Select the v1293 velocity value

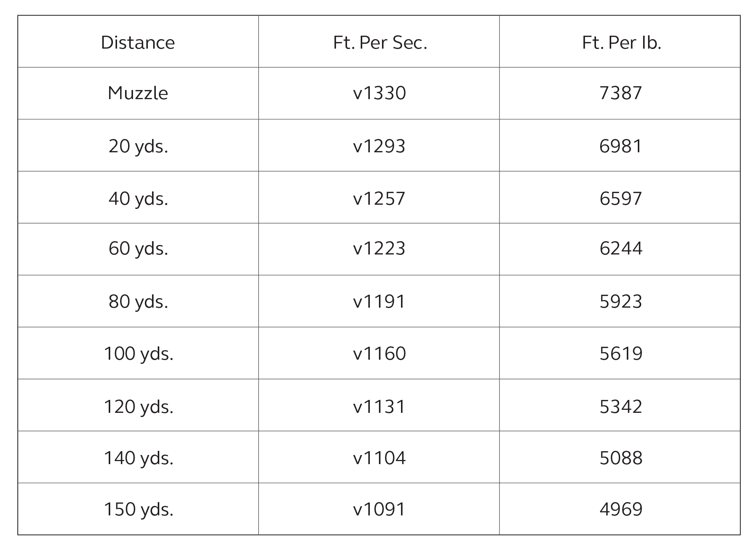379,145
